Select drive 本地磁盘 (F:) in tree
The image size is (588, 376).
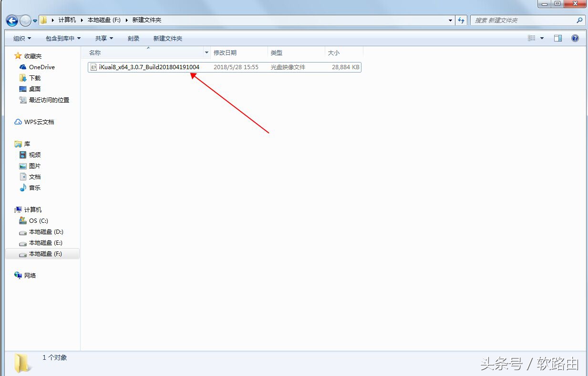point(45,254)
